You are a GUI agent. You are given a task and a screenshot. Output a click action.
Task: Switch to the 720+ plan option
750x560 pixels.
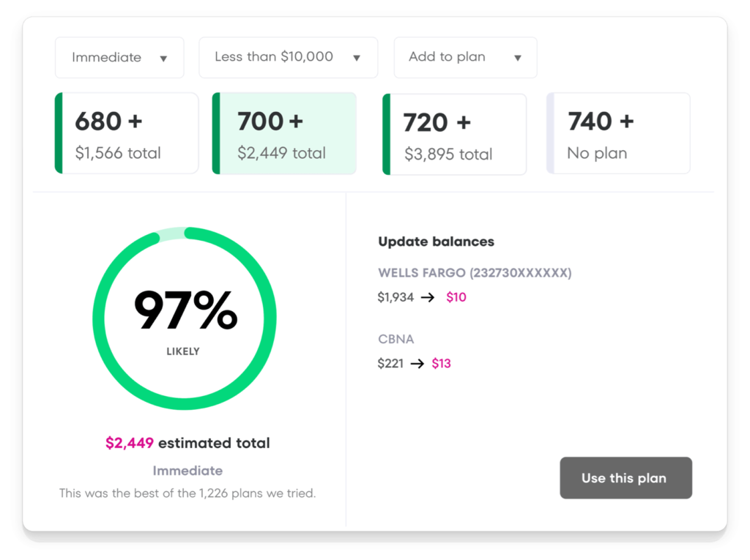454,132
